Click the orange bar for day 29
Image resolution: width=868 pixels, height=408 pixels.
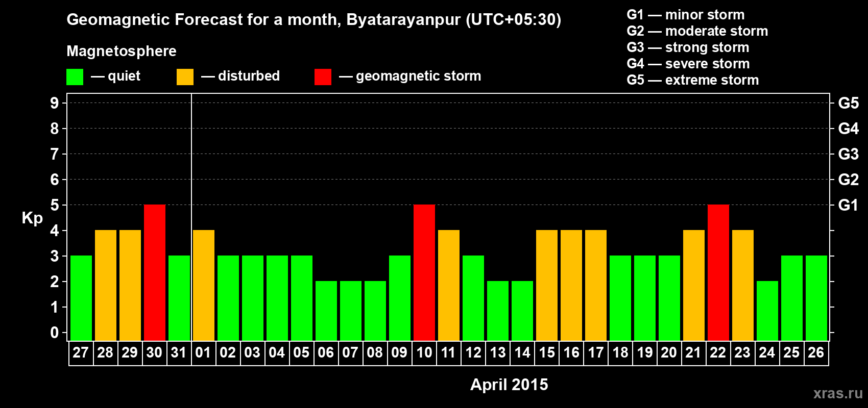pos(130,286)
